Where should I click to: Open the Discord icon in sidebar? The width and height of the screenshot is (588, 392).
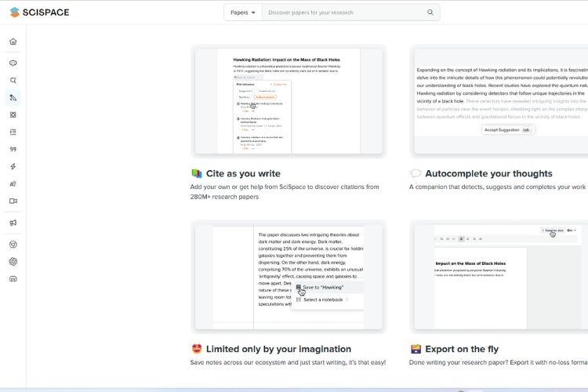coord(13,278)
